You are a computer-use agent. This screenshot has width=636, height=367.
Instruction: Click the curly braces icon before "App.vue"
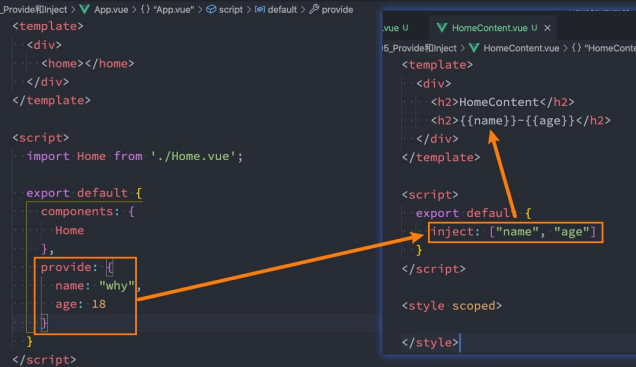[x=145, y=9]
